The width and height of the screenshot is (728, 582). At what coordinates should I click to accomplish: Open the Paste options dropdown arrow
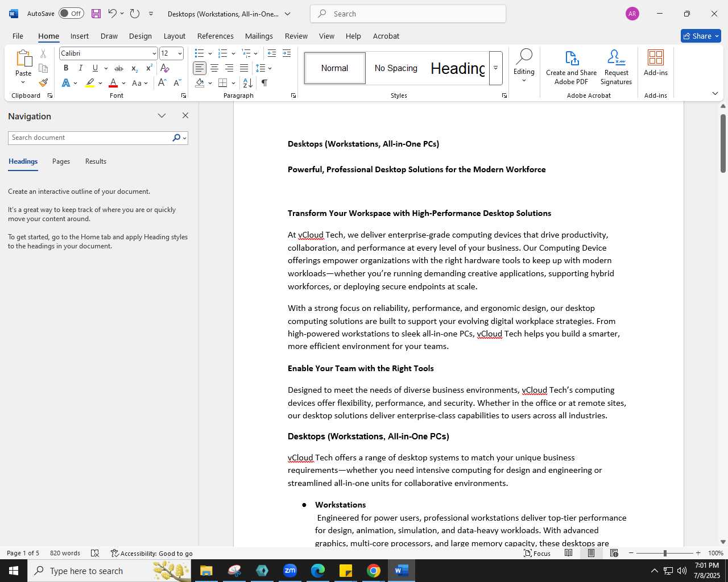23,82
